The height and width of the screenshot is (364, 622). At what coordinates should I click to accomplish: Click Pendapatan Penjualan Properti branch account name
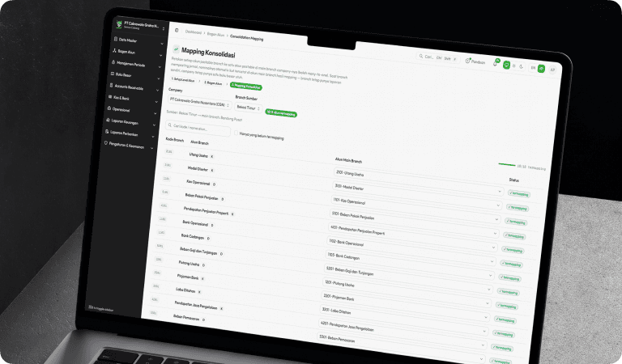coord(206,211)
